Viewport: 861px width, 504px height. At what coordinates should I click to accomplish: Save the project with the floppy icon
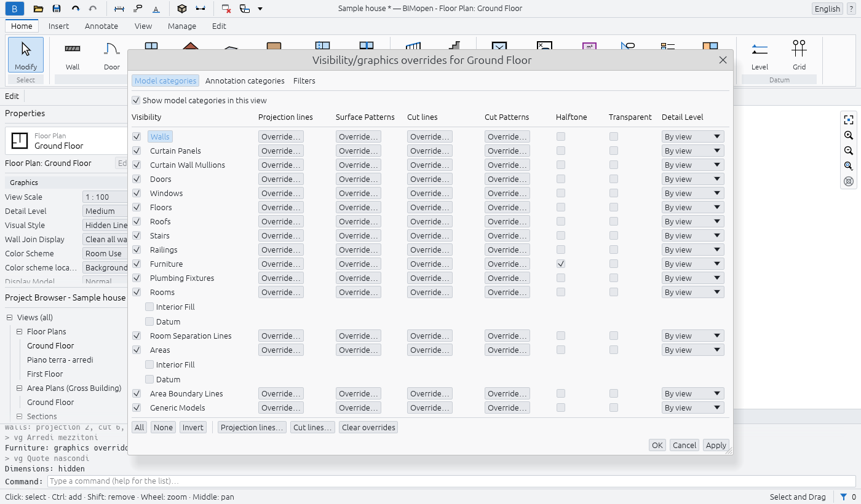click(57, 9)
